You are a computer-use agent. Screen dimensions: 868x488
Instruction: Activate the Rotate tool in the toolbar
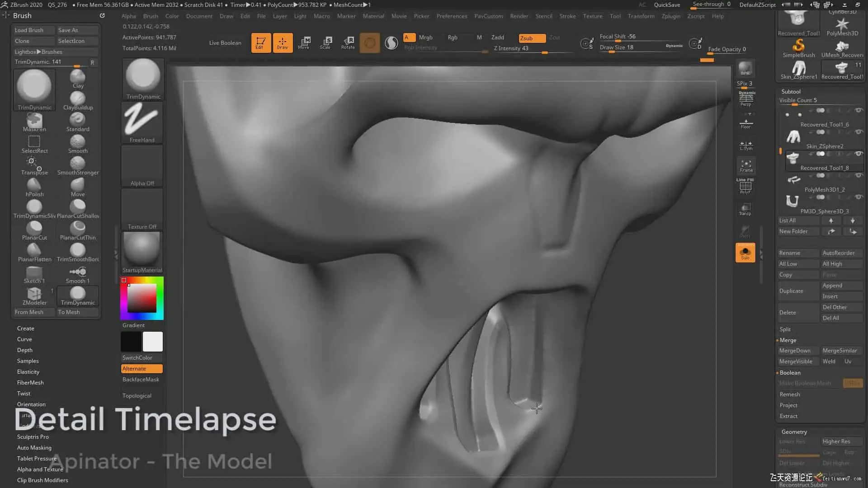348,42
